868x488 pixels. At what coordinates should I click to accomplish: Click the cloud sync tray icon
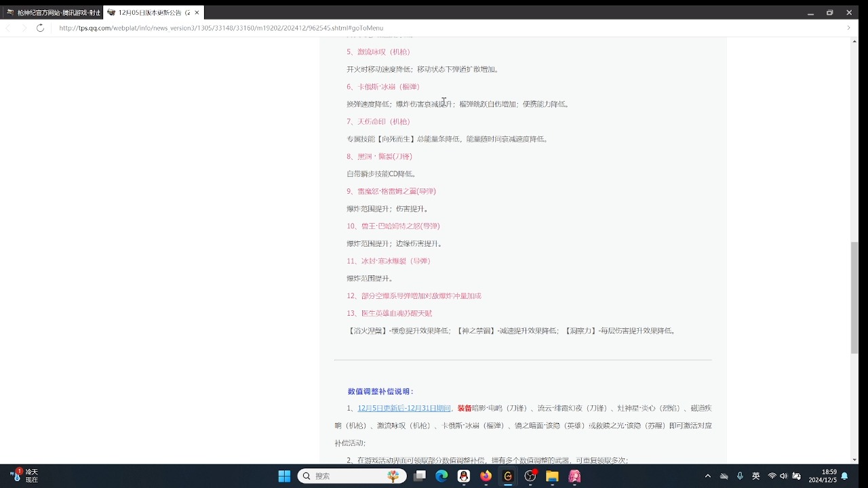[x=724, y=476]
